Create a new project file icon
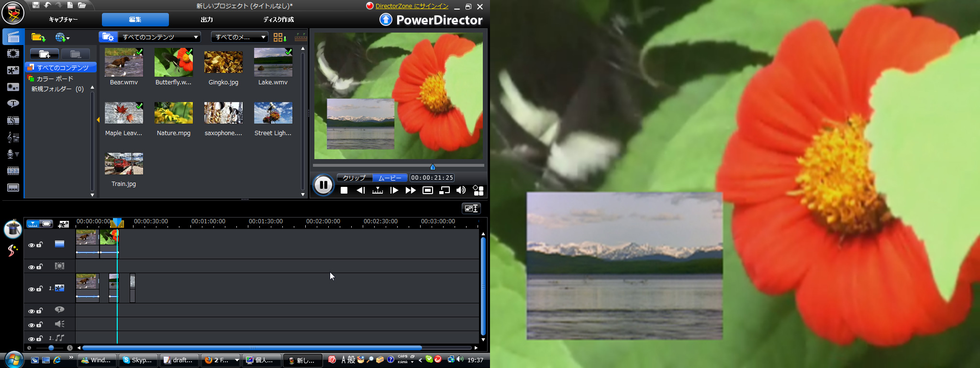This screenshot has height=368, width=980. tap(70, 5)
